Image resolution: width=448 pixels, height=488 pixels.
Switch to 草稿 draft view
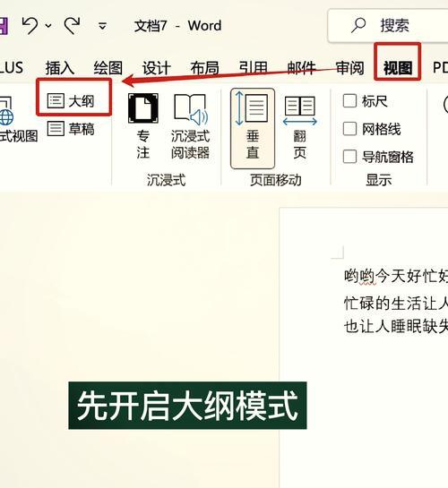click(71, 129)
